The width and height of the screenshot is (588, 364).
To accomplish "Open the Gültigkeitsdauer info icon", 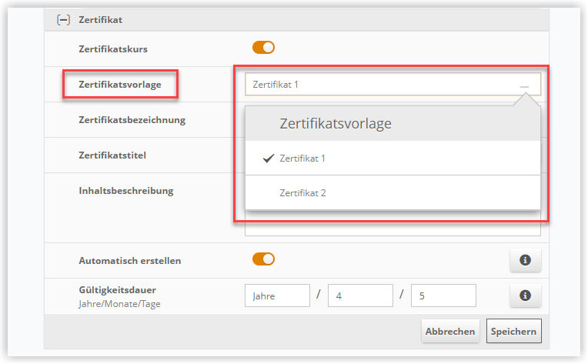I will tap(526, 295).
